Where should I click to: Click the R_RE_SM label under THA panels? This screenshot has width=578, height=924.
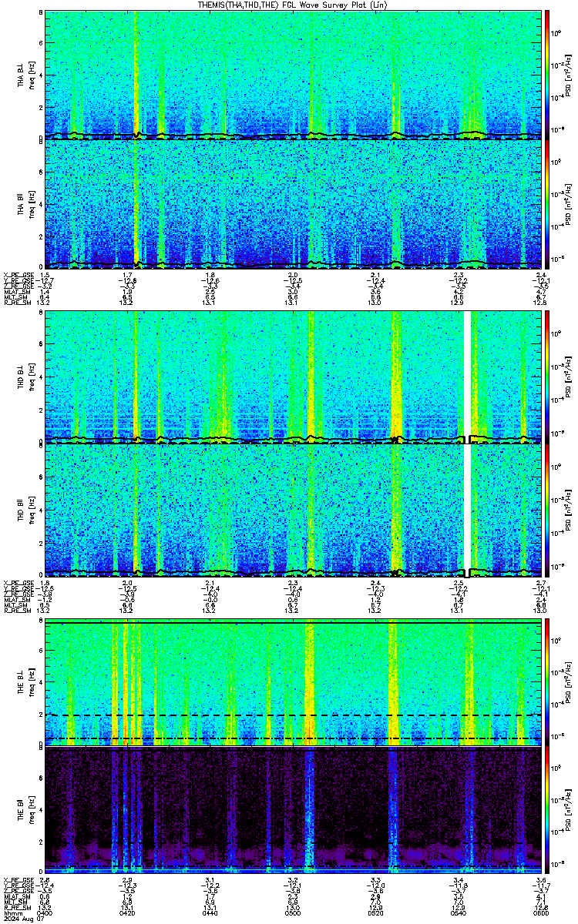[16, 303]
